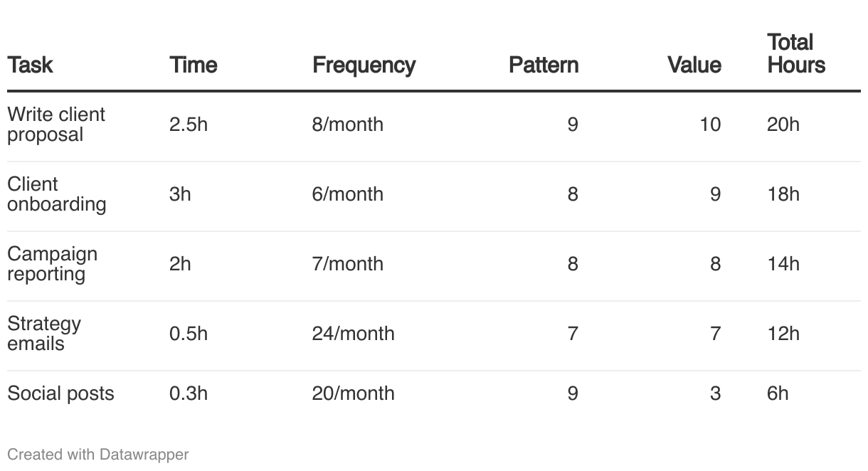Select the Strategy emails task cell

coord(44,334)
